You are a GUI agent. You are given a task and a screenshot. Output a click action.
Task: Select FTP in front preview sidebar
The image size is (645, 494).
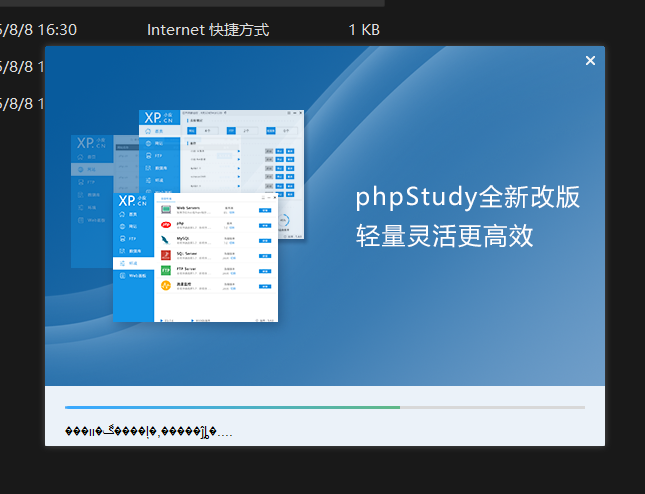(x=131, y=240)
